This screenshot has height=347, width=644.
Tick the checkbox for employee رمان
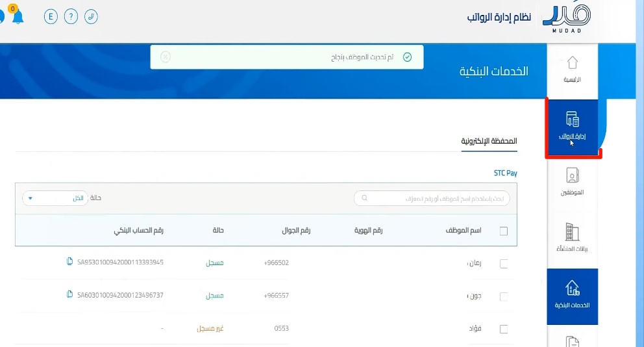pyautogui.click(x=504, y=264)
